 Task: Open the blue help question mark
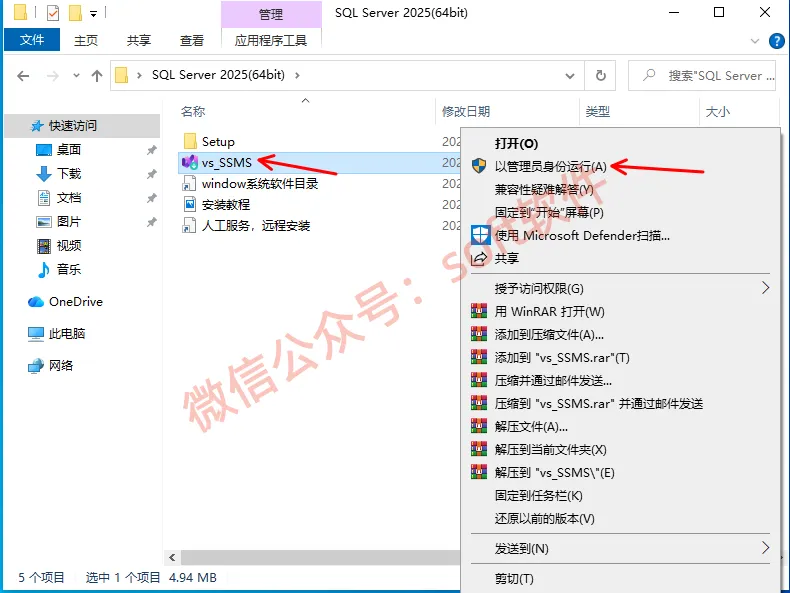[776, 41]
